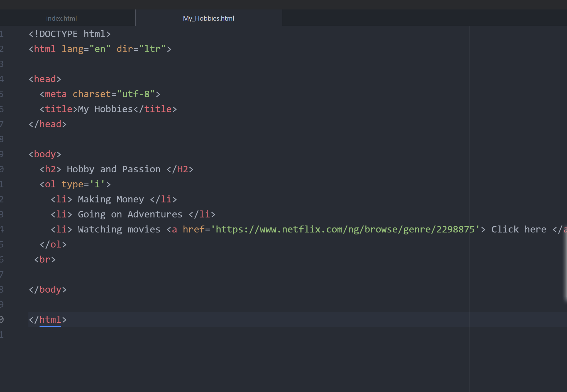Viewport: 567px width, 392px height.
Task: Place cursor in 'My Hobbies' title text
Action: 105,109
